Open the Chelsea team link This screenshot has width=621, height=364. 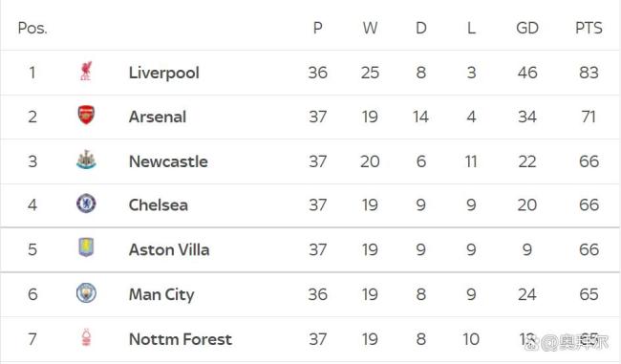(158, 205)
